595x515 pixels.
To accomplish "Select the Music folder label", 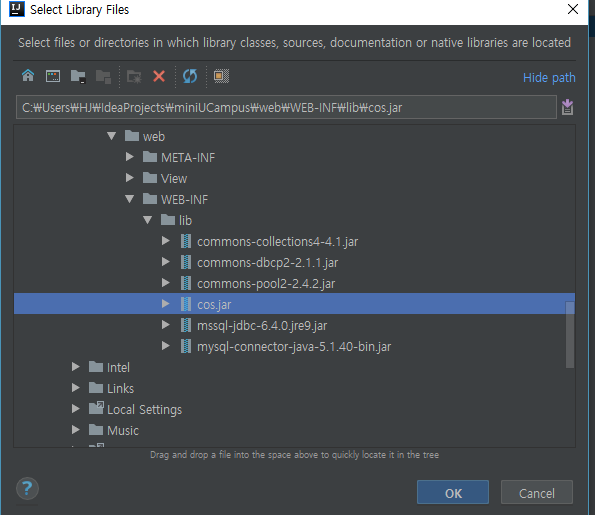I will pyautogui.click(x=123, y=430).
